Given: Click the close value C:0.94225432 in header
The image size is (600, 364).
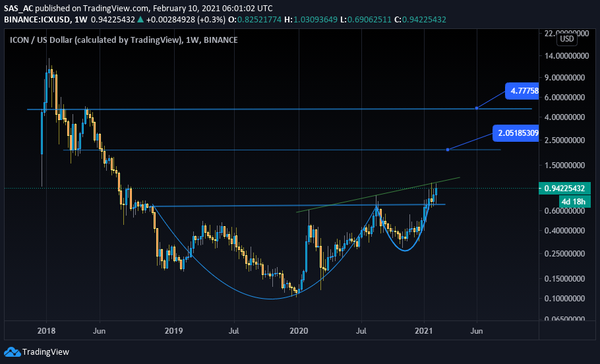Looking at the screenshot, I should tap(420, 19).
